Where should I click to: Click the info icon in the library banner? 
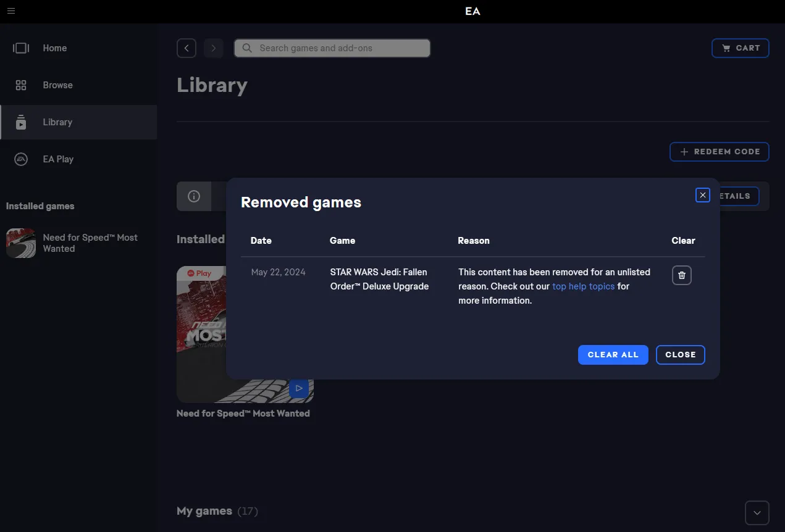(194, 196)
